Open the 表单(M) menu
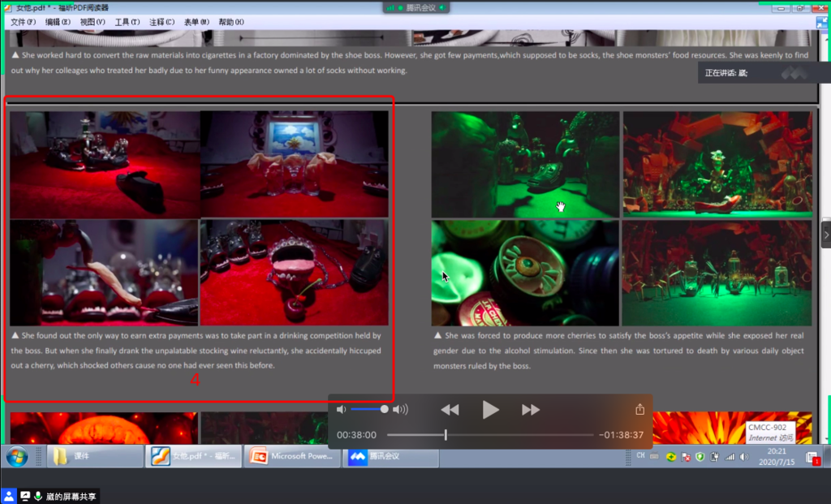The image size is (831, 504). coord(196,22)
